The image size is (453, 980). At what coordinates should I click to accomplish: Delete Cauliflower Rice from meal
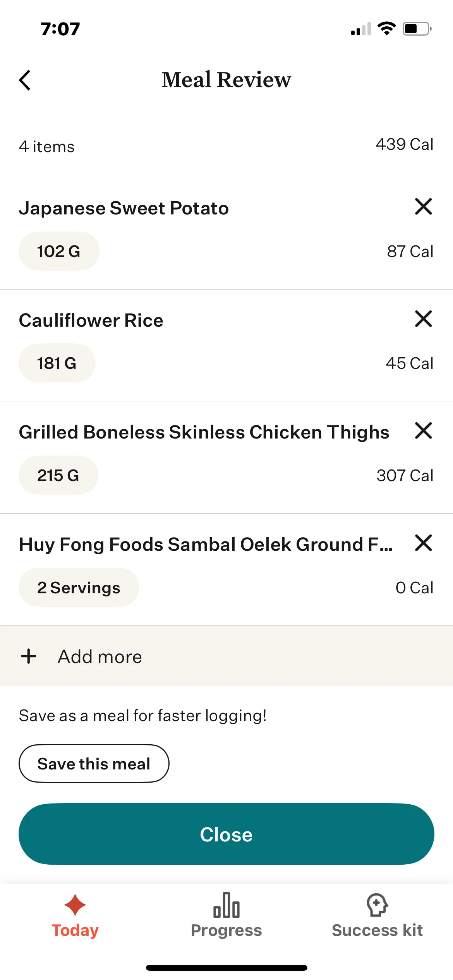click(x=423, y=319)
